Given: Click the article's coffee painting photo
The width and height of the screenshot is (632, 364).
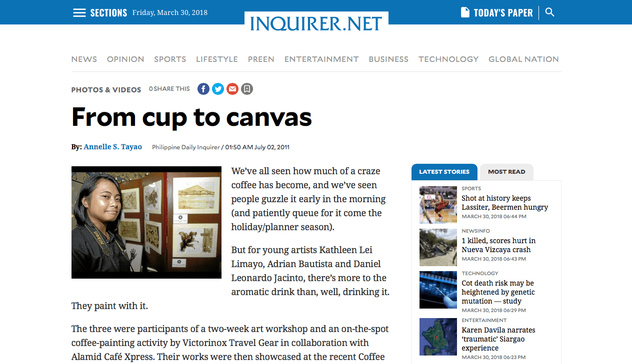Looking at the screenshot, I should [146, 222].
